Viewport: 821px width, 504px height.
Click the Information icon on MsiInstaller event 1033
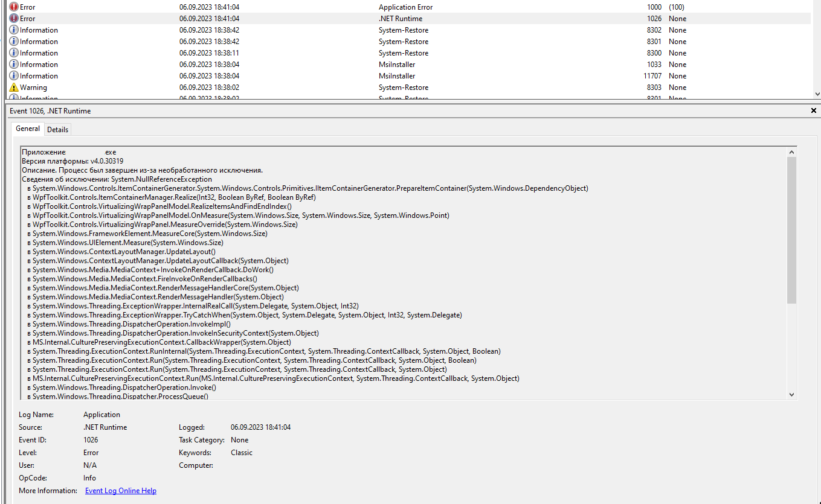pyautogui.click(x=13, y=64)
